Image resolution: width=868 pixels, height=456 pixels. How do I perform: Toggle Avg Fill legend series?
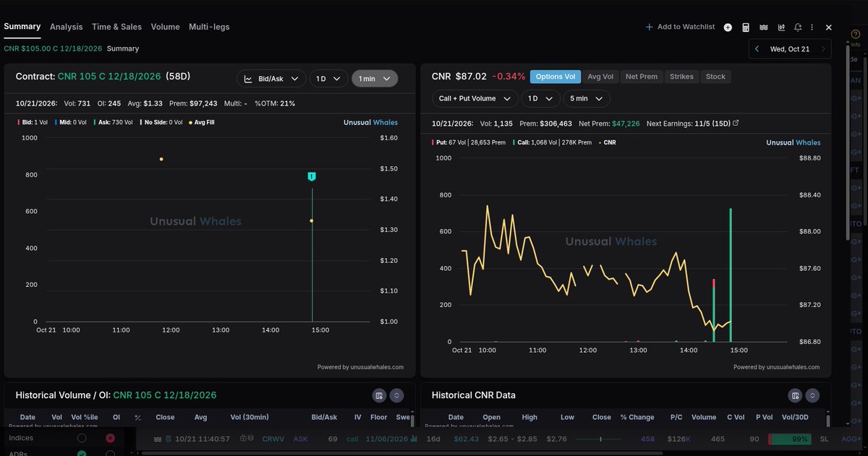coord(201,123)
